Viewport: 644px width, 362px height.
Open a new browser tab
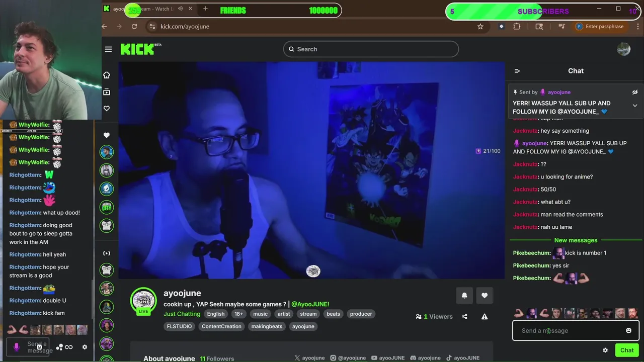click(x=205, y=9)
